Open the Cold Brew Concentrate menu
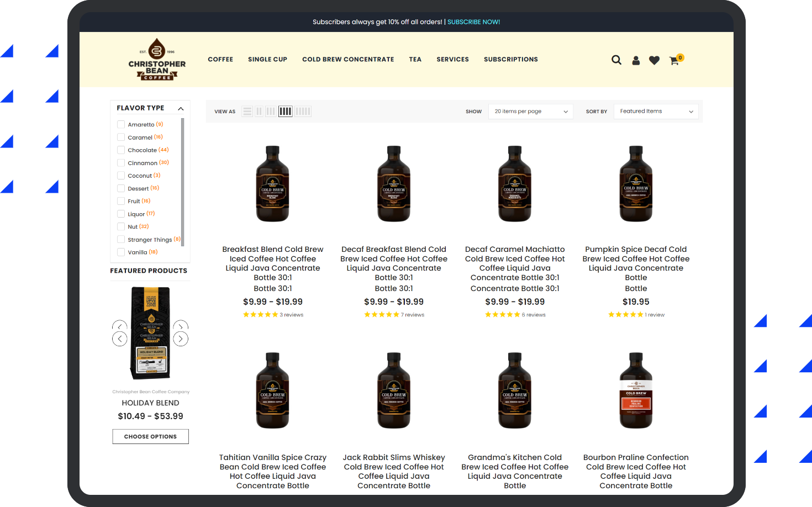Screen dimensions: 812x507 pos(348,60)
